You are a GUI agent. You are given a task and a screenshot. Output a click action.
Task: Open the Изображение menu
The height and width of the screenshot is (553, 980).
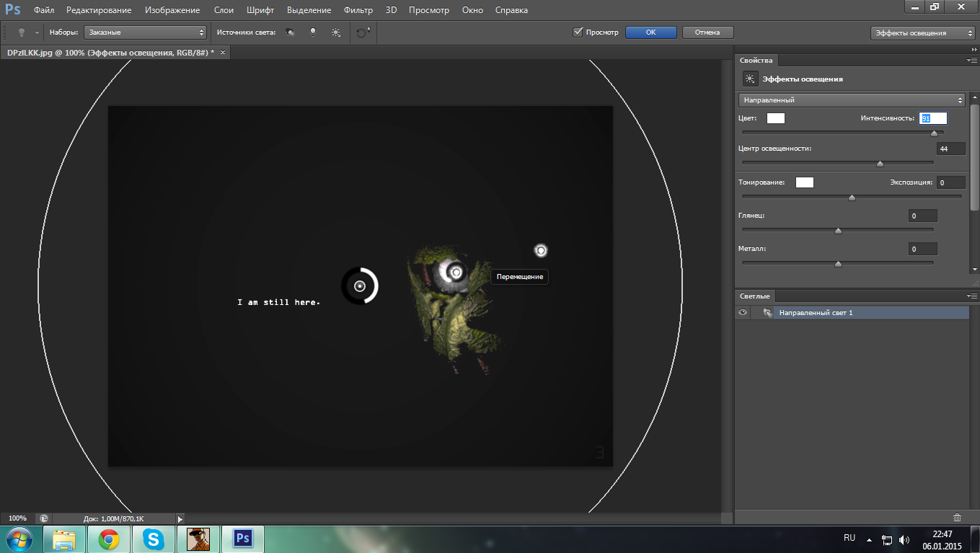[172, 10]
